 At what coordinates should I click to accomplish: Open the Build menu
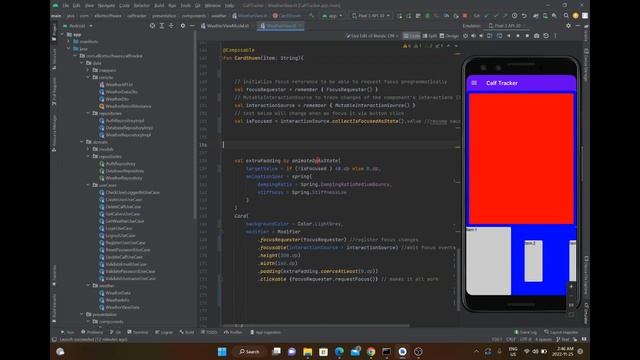(159, 6)
